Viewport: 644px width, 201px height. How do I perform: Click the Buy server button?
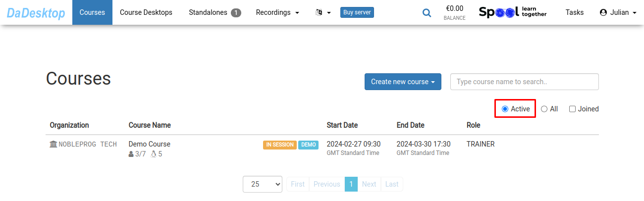point(357,12)
